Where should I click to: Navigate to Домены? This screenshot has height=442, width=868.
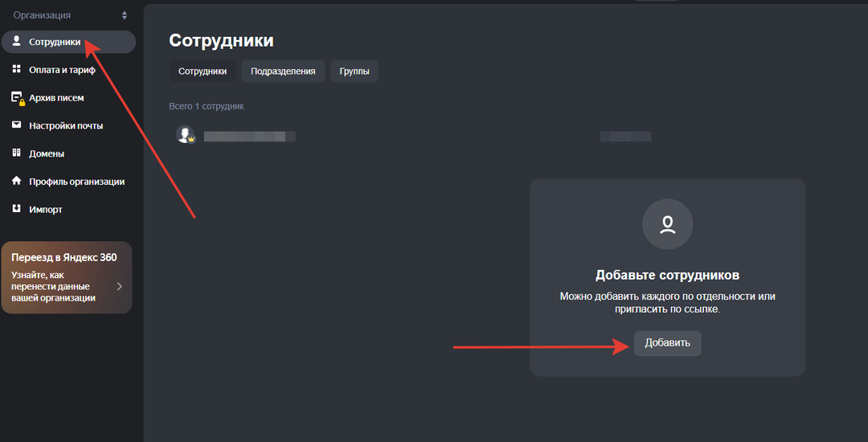[47, 153]
